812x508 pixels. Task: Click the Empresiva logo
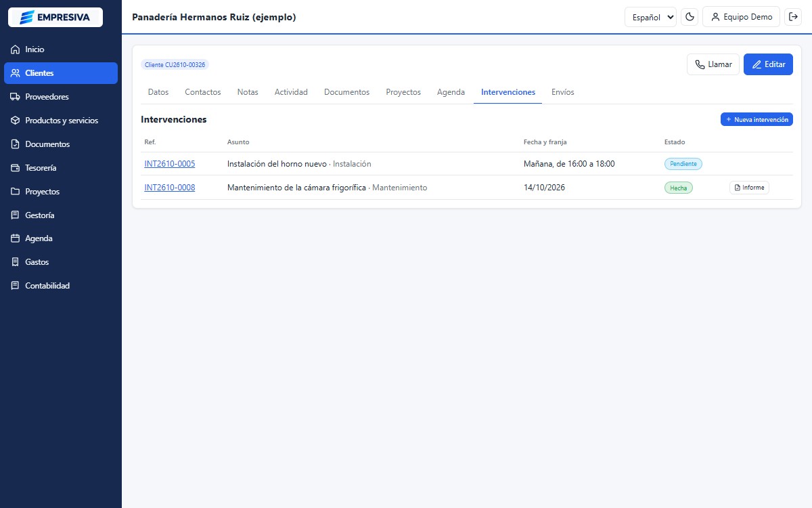[x=55, y=17]
